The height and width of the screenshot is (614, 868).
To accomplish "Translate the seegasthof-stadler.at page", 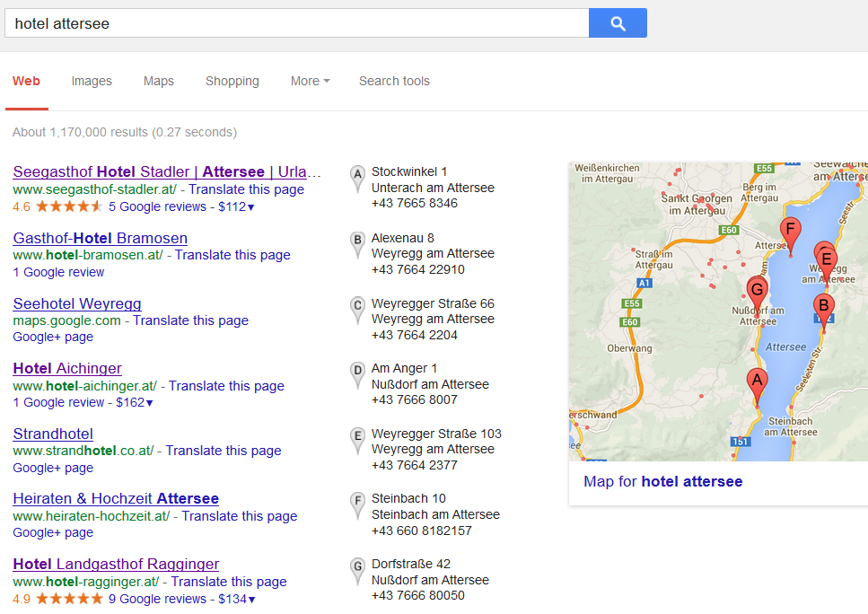I will 246,189.
